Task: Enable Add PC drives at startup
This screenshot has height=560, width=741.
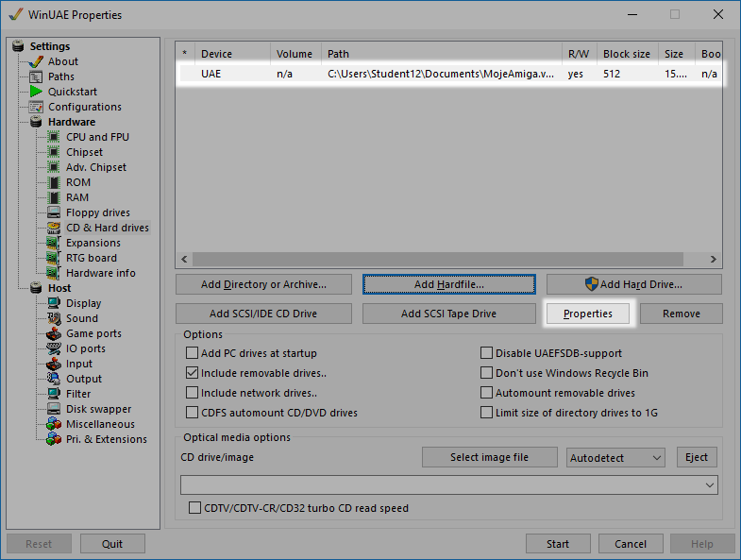Action: pyautogui.click(x=194, y=353)
